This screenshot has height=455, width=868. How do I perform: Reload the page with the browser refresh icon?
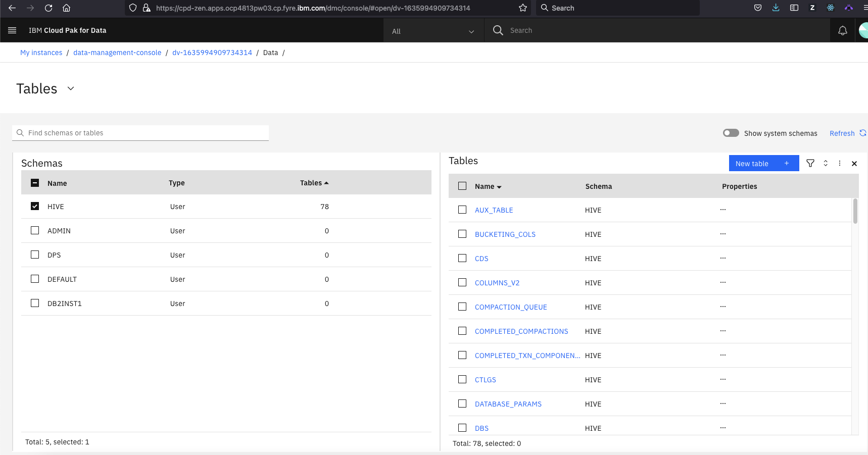point(49,8)
